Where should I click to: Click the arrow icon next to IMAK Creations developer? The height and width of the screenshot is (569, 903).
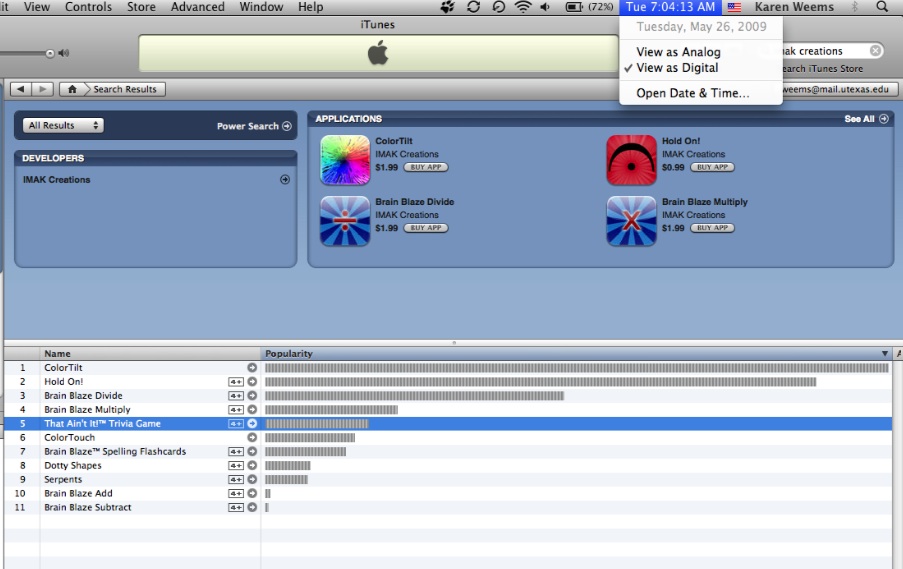(x=284, y=180)
